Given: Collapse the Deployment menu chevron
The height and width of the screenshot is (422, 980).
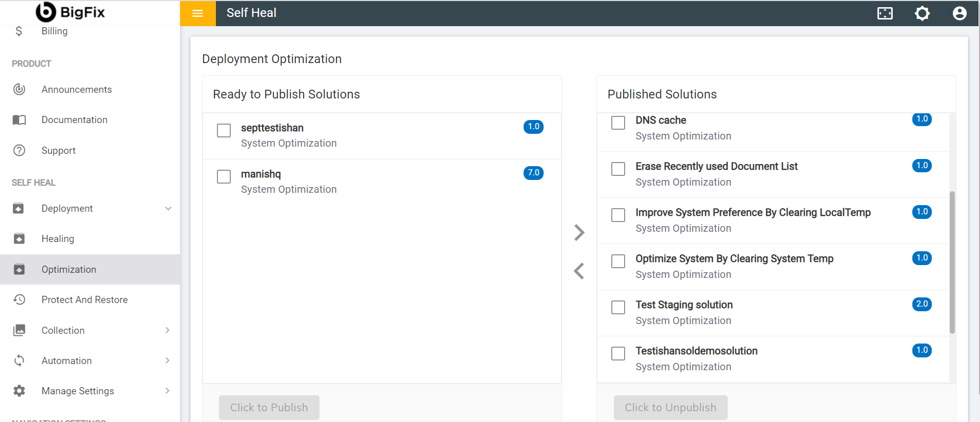Looking at the screenshot, I should (x=168, y=209).
